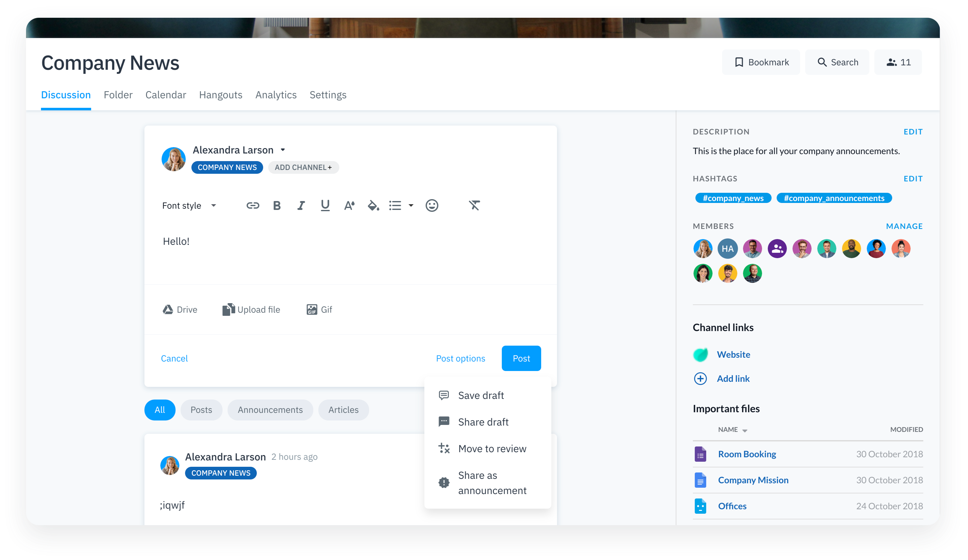The height and width of the screenshot is (560, 968).
Task: Clear formatting with the crossed-T icon
Action: click(x=474, y=206)
